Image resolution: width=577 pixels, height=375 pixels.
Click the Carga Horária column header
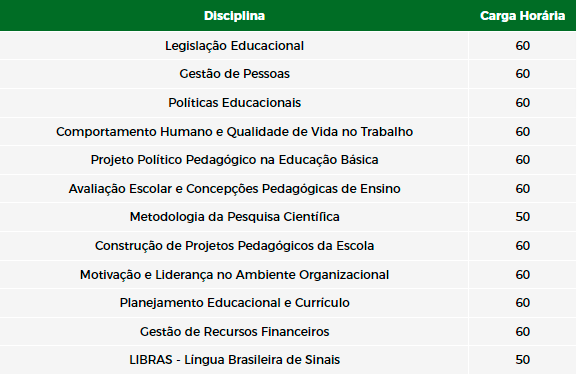522,16
